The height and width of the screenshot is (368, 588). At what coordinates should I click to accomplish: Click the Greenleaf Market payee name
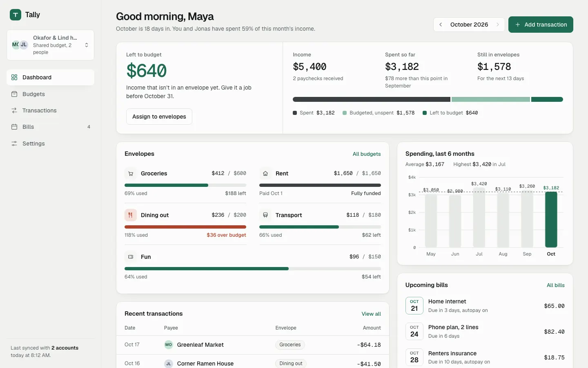(200, 345)
